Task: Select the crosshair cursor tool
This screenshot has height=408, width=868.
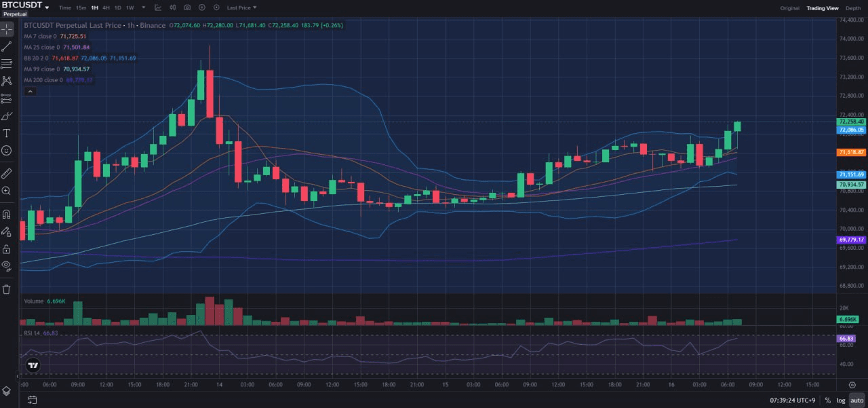Action: click(x=7, y=29)
